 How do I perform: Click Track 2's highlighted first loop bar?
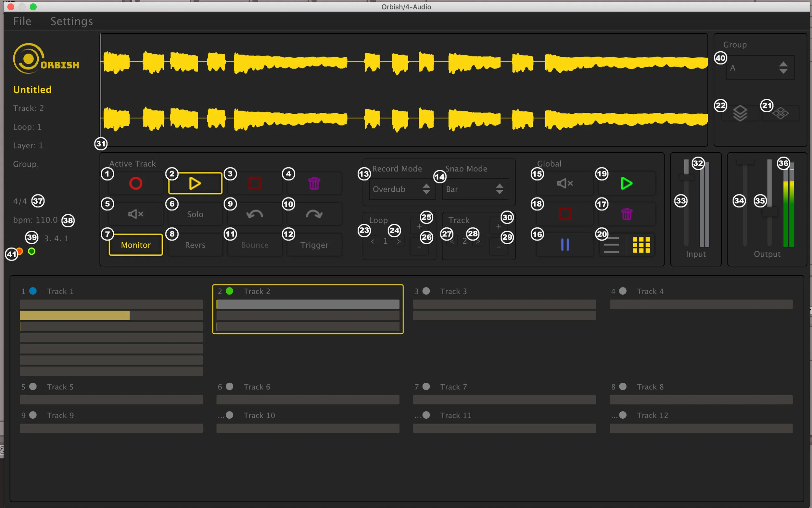(308, 304)
